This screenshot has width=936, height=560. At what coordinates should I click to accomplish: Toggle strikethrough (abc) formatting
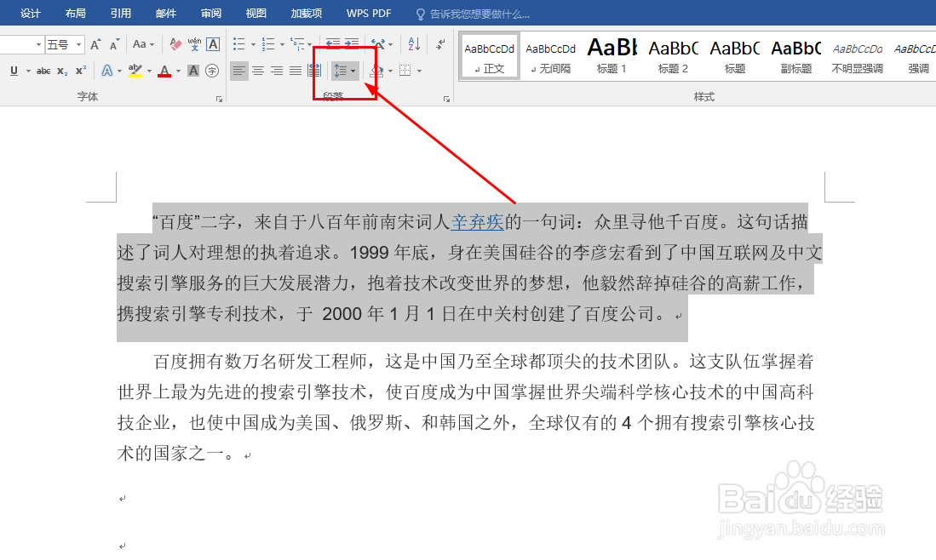[x=43, y=71]
